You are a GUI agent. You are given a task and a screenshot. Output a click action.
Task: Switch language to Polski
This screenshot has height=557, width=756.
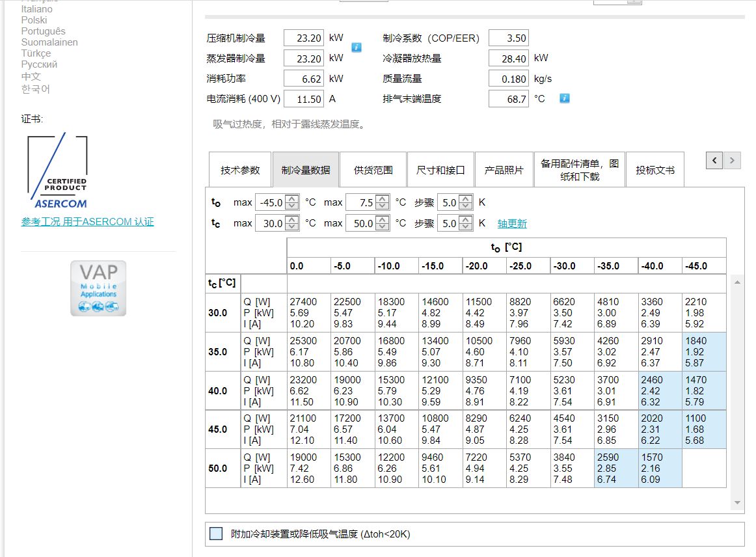point(34,20)
